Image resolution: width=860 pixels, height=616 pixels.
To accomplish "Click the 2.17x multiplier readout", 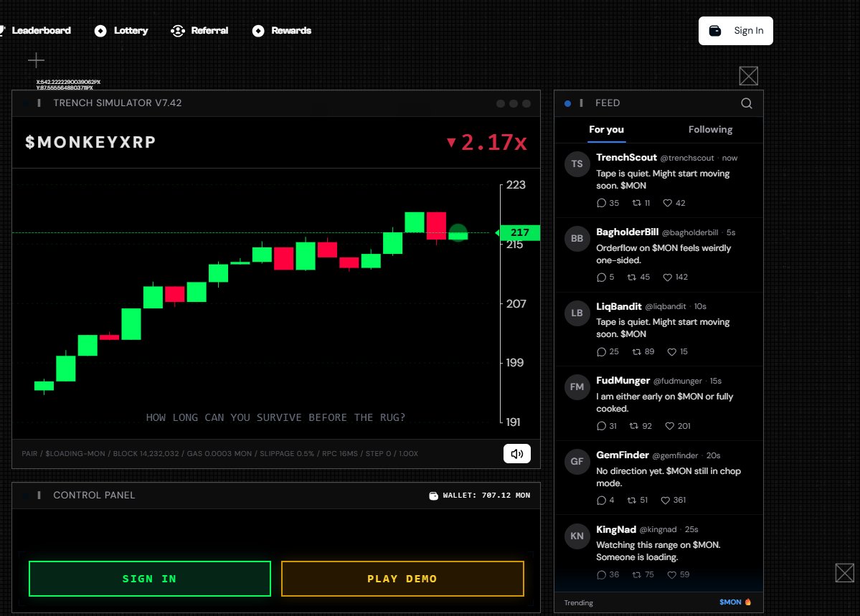I will tap(487, 142).
